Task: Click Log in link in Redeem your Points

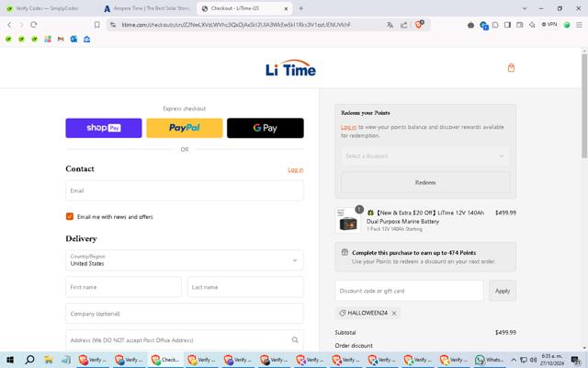Action: click(348, 127)
